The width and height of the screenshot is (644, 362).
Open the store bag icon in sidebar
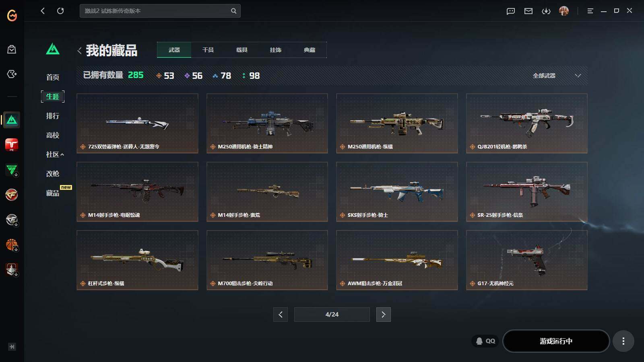point(12,49)
